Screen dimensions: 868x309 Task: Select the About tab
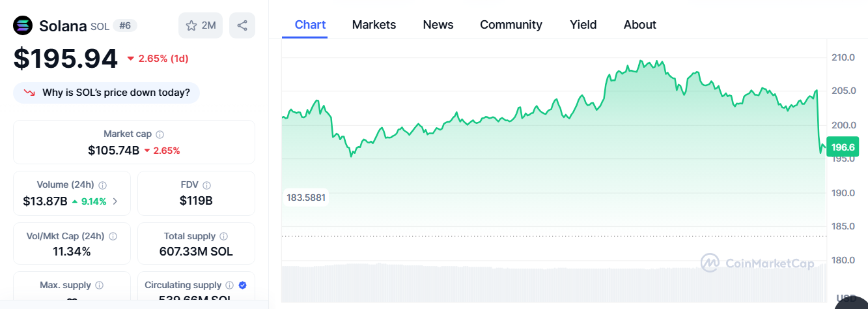[x=640, y=25]
